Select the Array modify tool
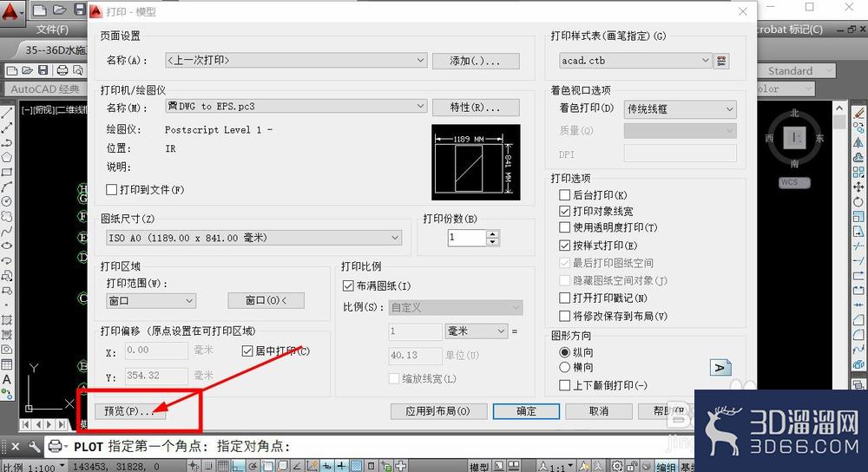 click(858, 172)
